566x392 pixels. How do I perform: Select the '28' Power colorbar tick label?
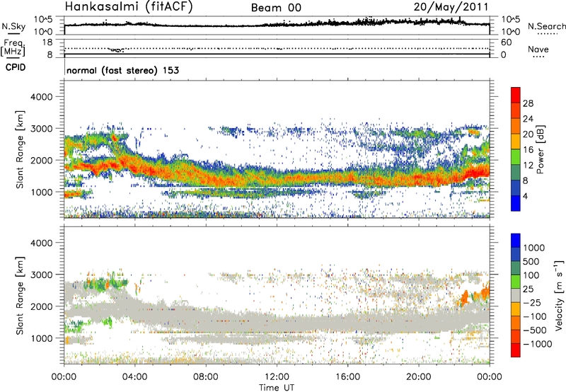pyautogui.click(x=528, y=103)
